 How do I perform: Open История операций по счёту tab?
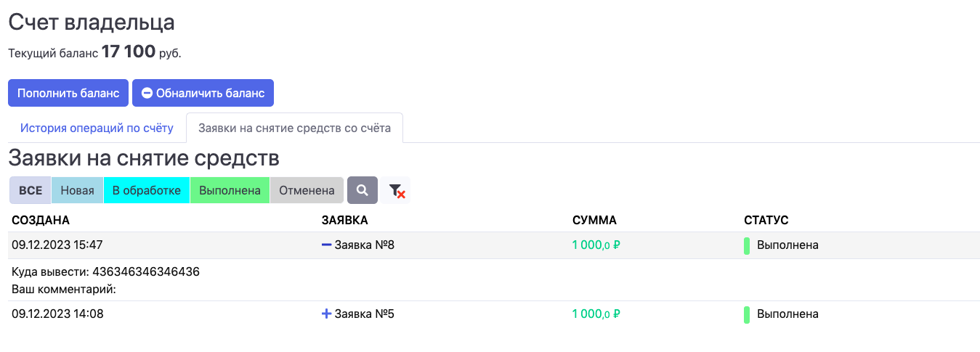[x=97, y=128]
